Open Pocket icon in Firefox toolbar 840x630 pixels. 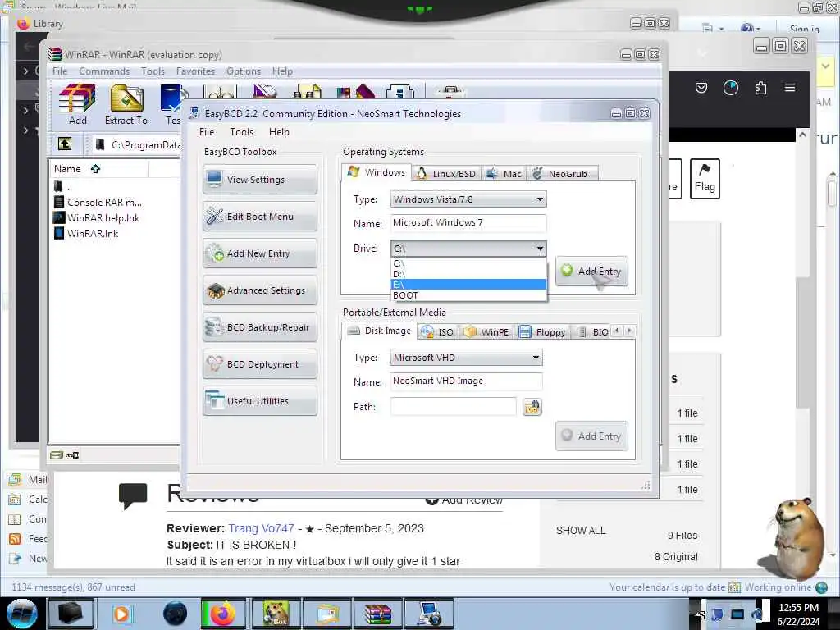[x=701, y=87]
